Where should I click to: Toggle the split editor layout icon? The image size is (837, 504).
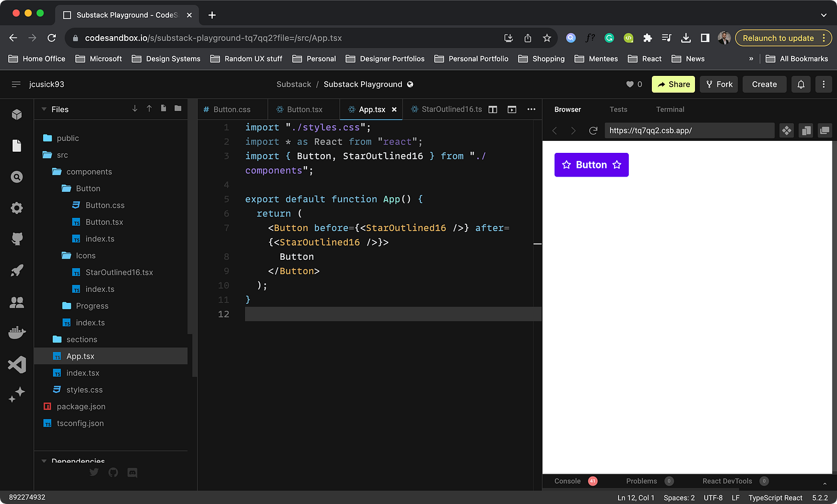[x=493, y=109]
